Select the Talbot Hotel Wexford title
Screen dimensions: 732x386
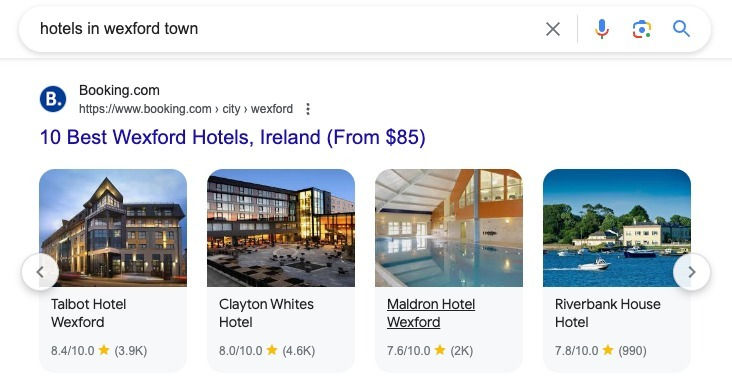88,313
